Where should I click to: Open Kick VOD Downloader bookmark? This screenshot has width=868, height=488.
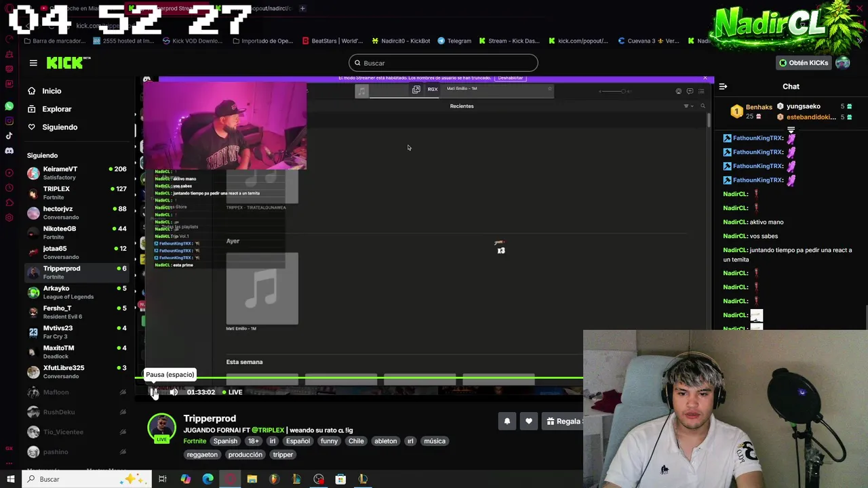[193, 41]
